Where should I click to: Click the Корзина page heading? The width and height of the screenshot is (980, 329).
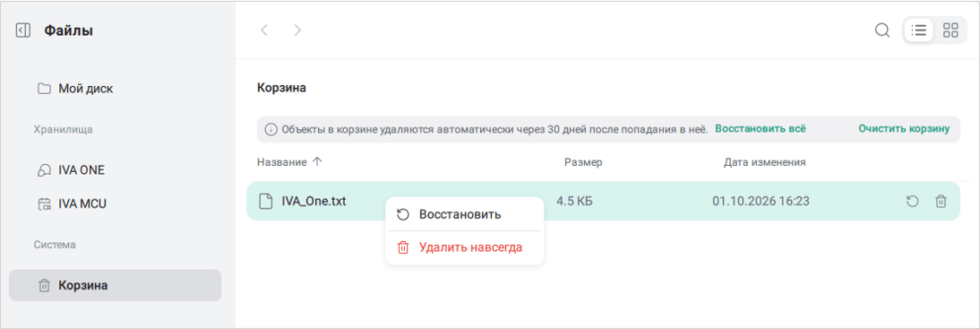[x=281, y=88]
